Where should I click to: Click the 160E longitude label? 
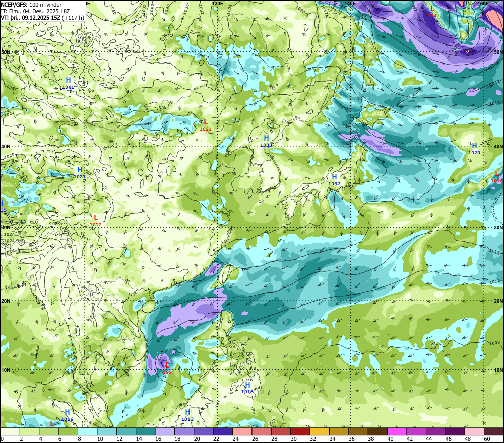[483, 3]
